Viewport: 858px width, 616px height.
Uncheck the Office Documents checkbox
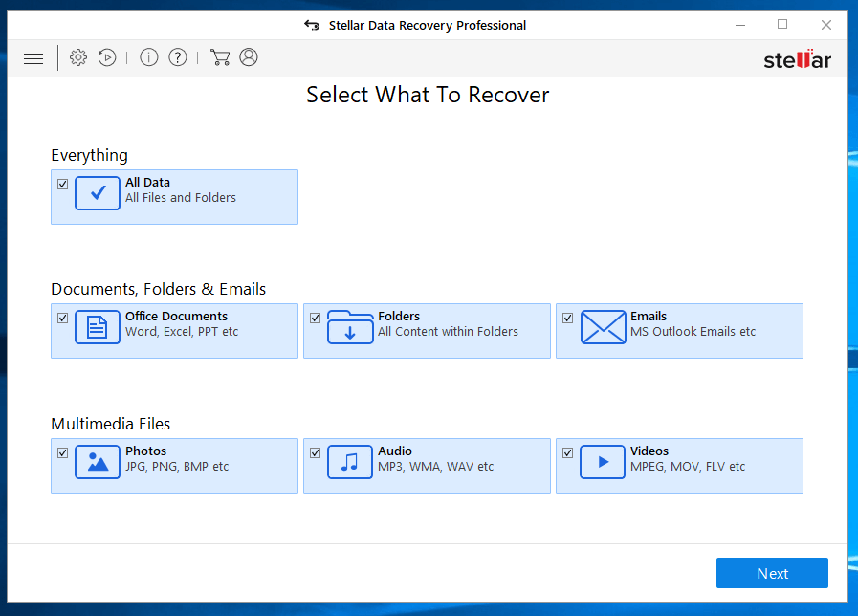click(63, 318)
